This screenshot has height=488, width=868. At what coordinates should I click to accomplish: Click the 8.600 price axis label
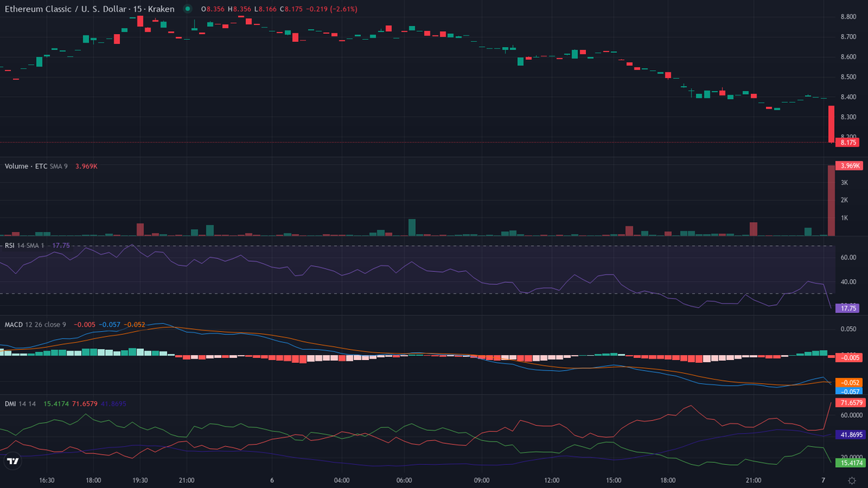(848, 57)
